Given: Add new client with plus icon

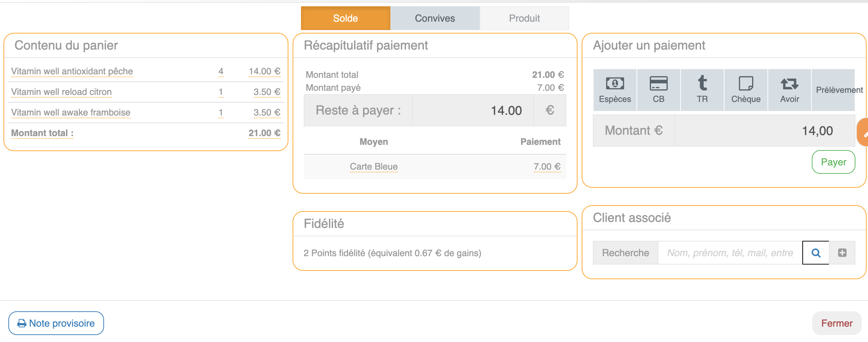Looking at the screenshot, I should pos(842,253).
